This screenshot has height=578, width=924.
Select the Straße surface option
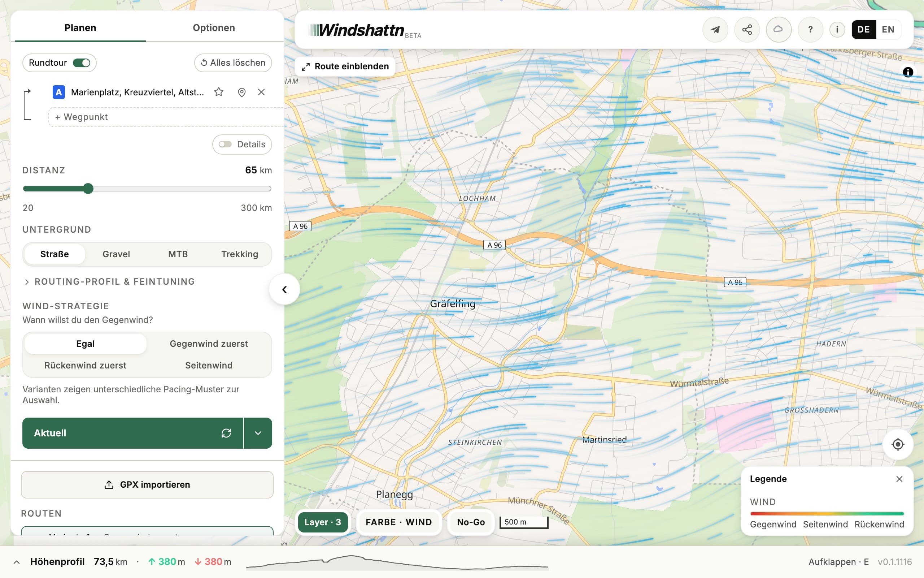click(x=55, y=254)
